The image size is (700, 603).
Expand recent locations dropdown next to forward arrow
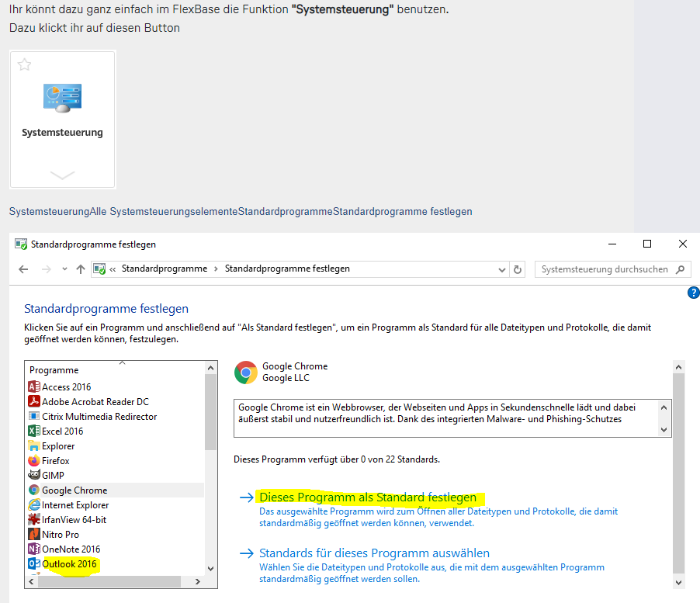[x=64, y=269]
